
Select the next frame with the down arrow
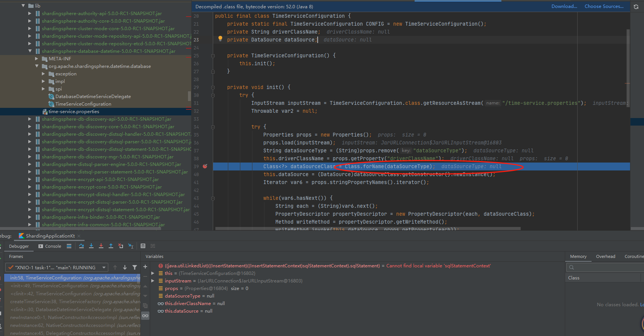125,267
